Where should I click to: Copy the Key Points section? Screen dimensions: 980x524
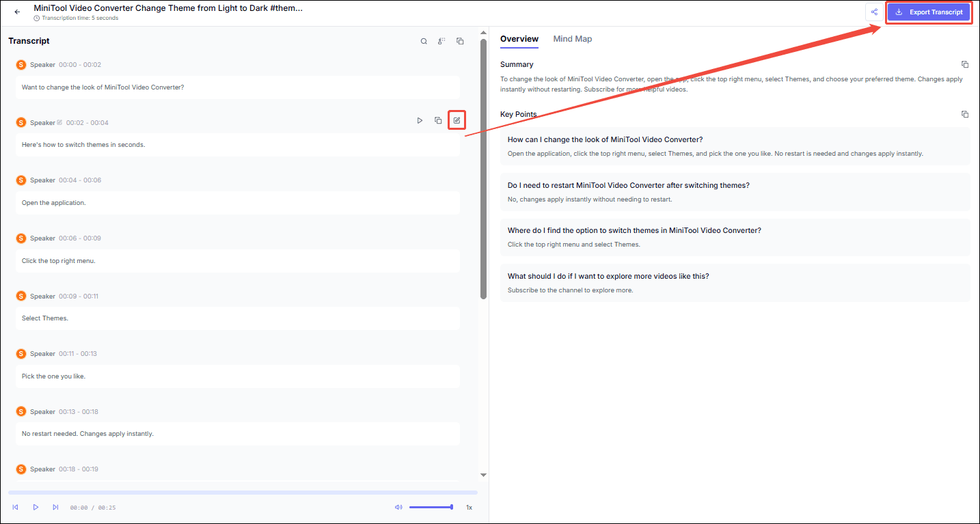click(965, 114)
